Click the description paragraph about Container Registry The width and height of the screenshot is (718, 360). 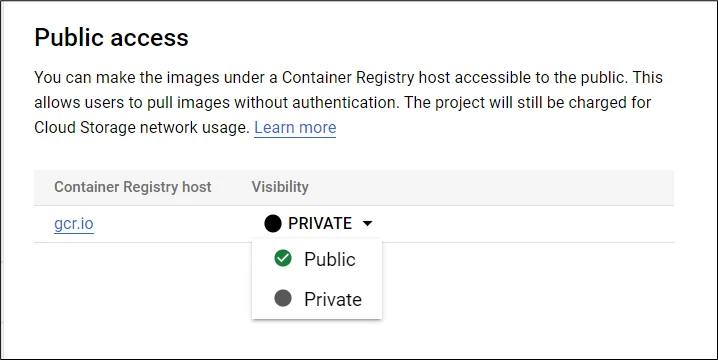coord(348,103)
